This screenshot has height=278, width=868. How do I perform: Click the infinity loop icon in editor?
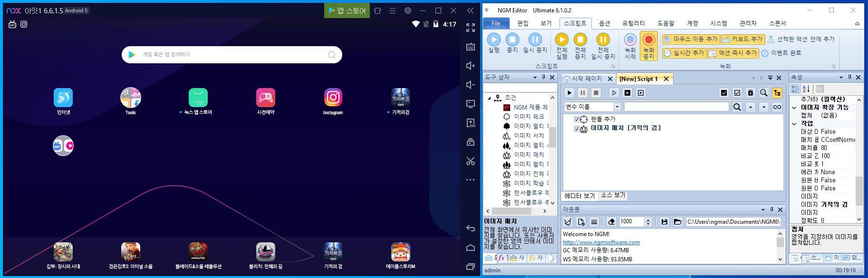point(777,107)
